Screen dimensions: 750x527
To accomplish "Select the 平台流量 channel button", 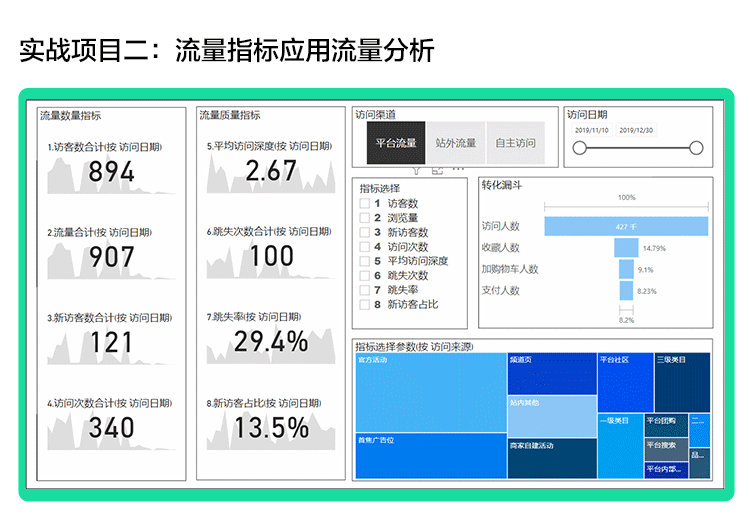I will tap(396, 143).
